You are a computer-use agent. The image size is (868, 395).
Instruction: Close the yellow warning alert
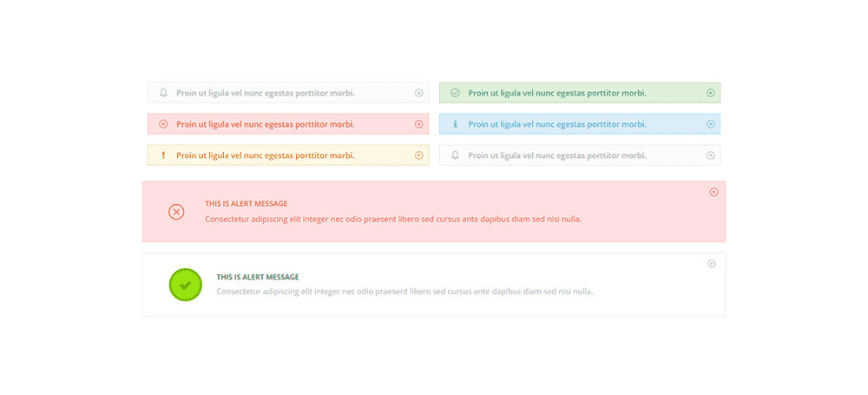coord(419,155)
